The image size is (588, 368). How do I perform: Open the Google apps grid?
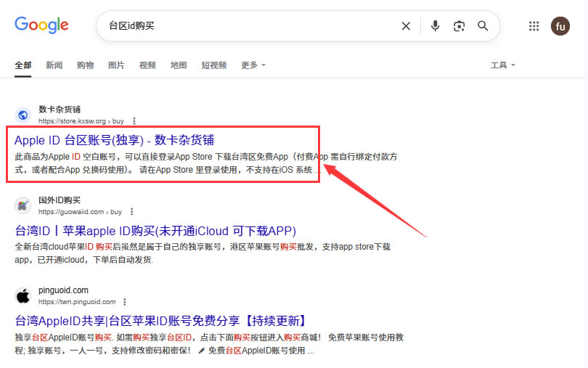[534, 26]
